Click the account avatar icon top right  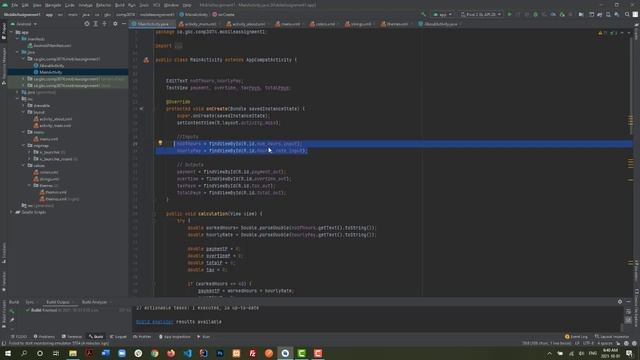click(635, 14)
